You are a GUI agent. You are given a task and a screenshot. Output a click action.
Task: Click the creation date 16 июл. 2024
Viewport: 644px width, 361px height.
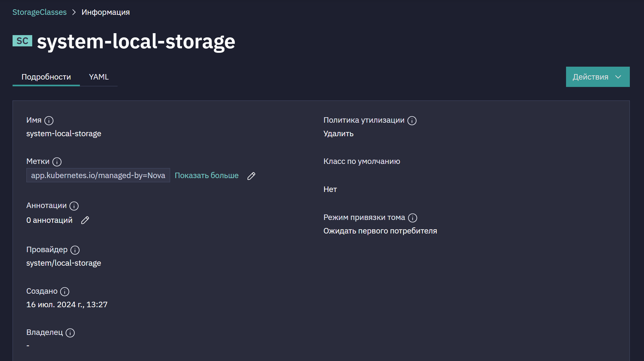coord(67,305)
